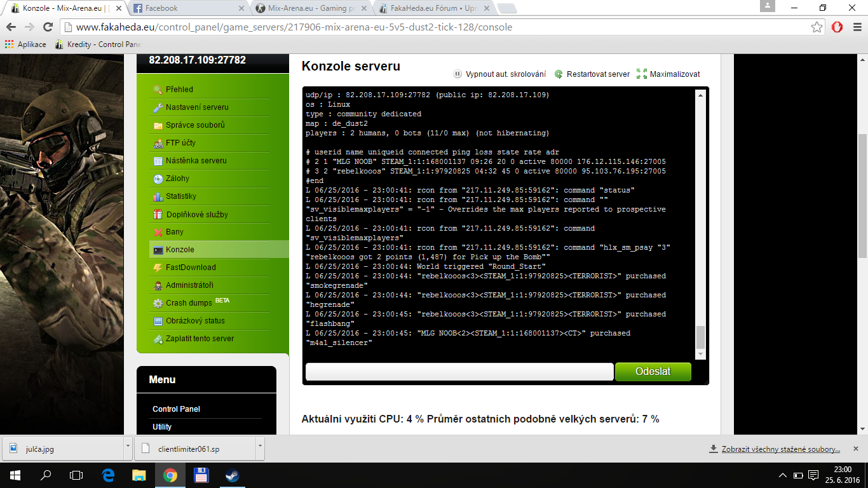Expand hidden system tray icons chevron
The image size is (868, 488).
point(783,475)
